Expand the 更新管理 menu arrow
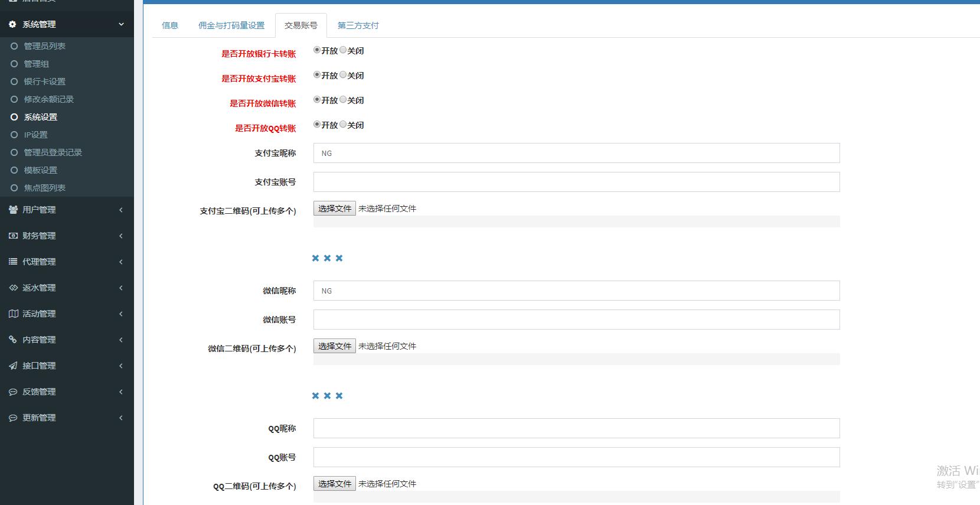The height and width of the screenshot is (505, 980). coord(121,418)
